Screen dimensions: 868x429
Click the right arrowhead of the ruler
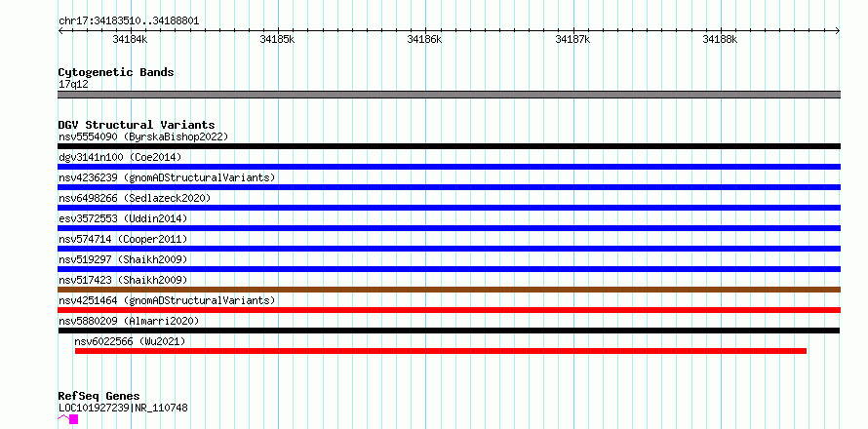(x=838, y=30)
